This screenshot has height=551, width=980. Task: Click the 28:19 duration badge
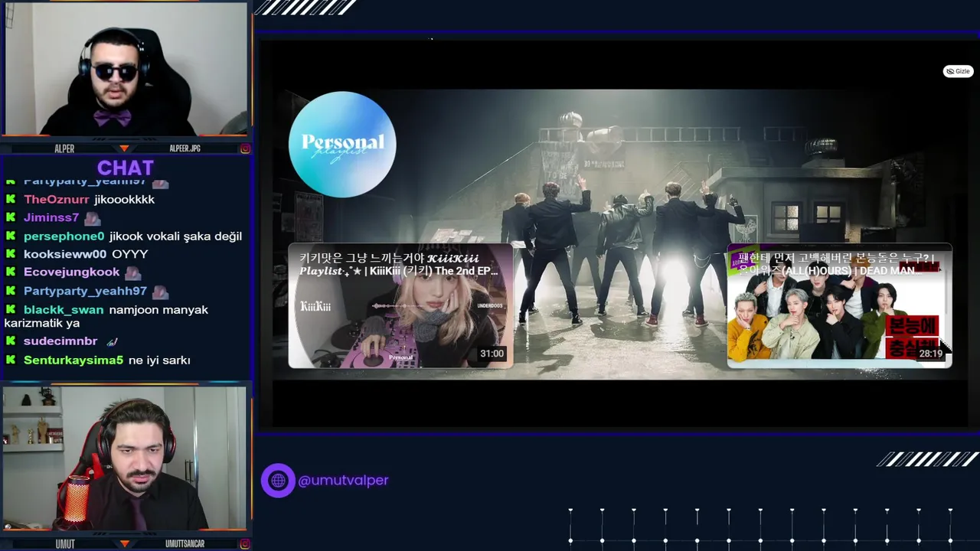coord(930,354)
